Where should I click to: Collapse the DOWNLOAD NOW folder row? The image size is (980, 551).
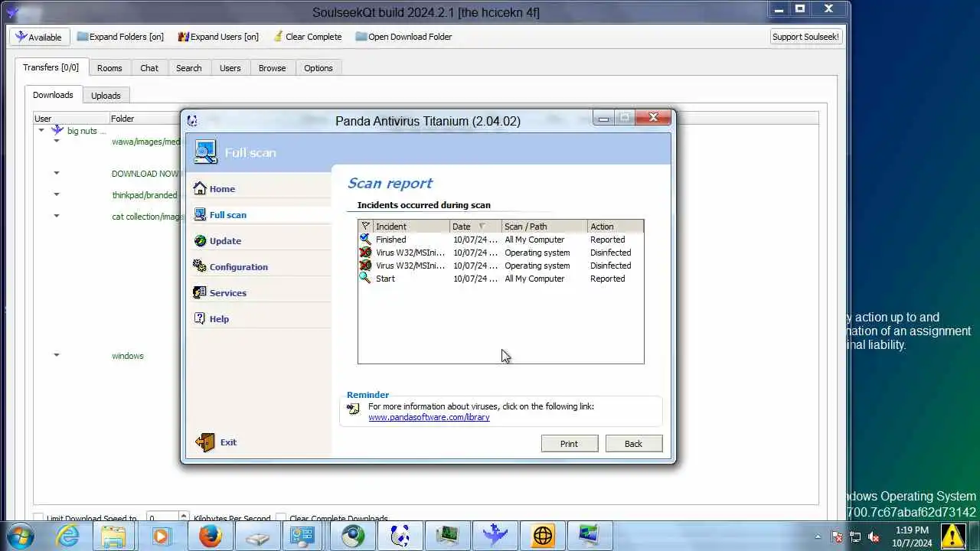tap(57, 174)
